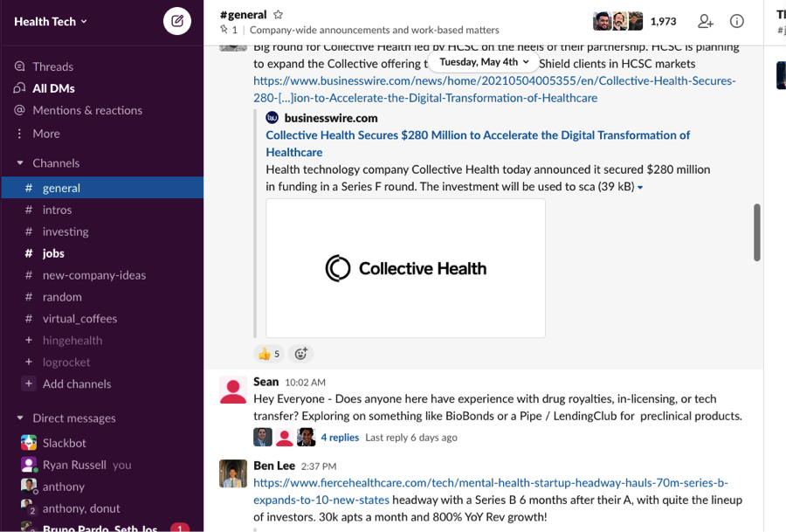Image resolution: width=786 pixels, height=532 pixels.
Task: Toggle the thumbs-up reaction showing 5
Action: coord(268,353)
